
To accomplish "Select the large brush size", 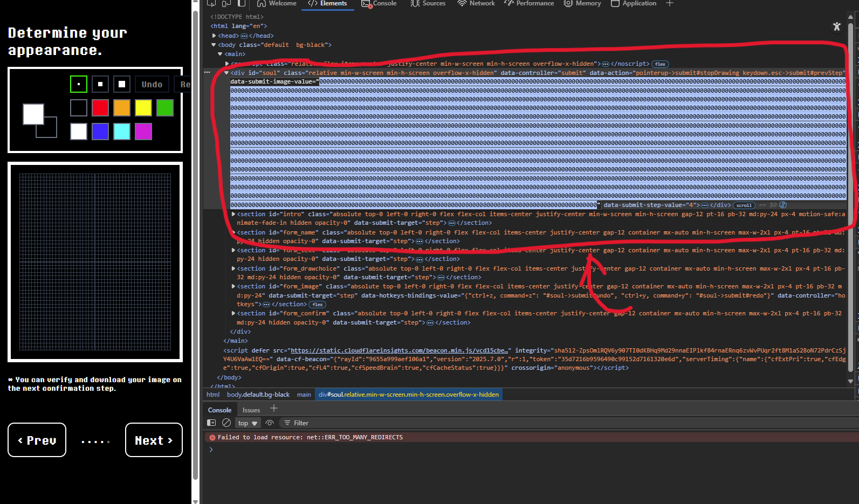I will tap(122, 84).
